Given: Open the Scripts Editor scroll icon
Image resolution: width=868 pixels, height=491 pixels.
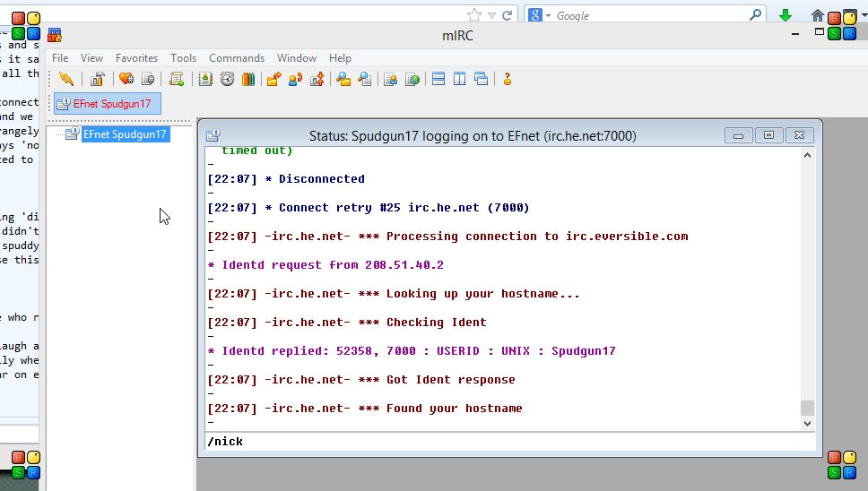Looking at the screenshot, I should pos(177,79).
